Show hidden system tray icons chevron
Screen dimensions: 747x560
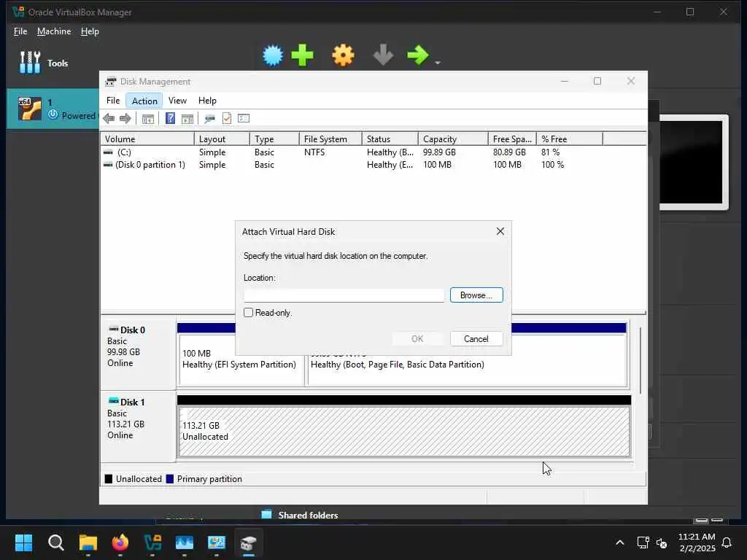(620, 542)
